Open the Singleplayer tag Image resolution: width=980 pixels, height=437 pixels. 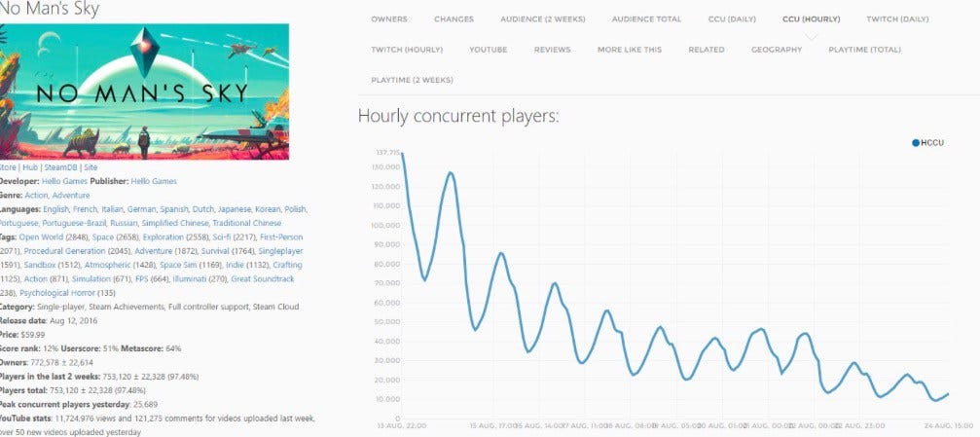[x=280, y=251]
